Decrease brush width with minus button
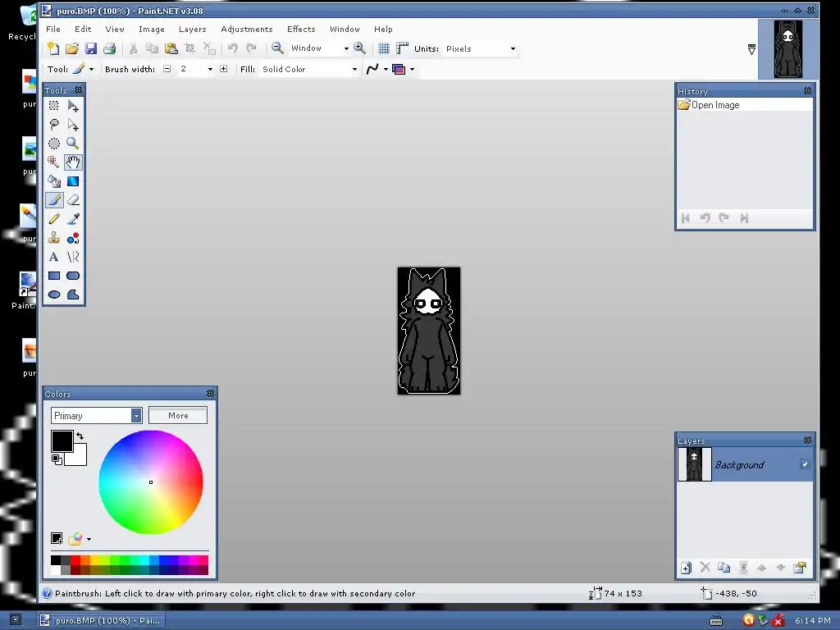Screen dimensions: 840x630 tap(167, 69)
